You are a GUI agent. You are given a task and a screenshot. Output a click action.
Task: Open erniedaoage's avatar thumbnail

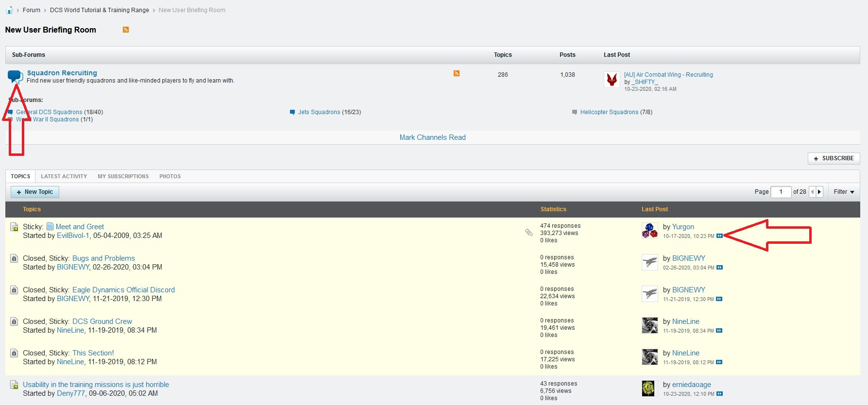pos(649,388)
